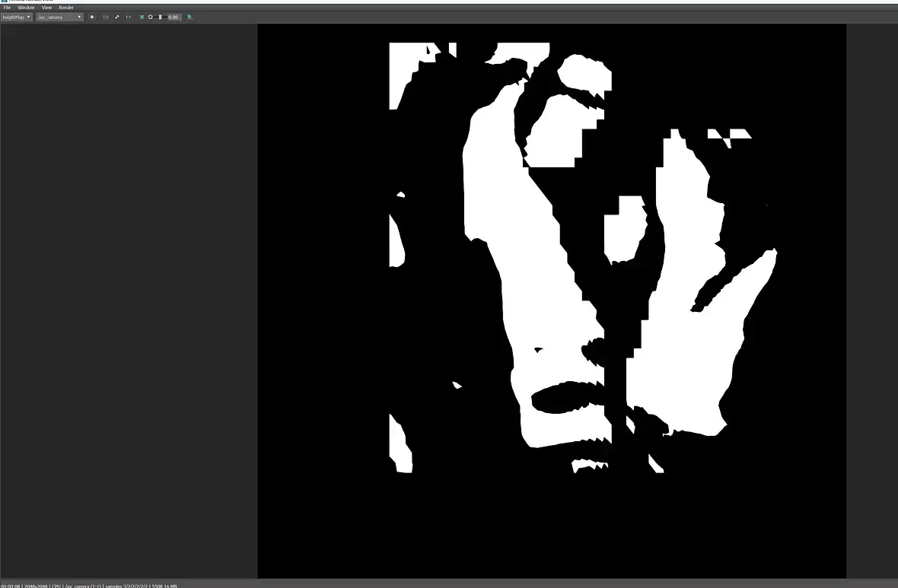Click the render time 00:00:08 in status bar
The width and height of the screenshot is (898, 588).
tap(11, 586)
